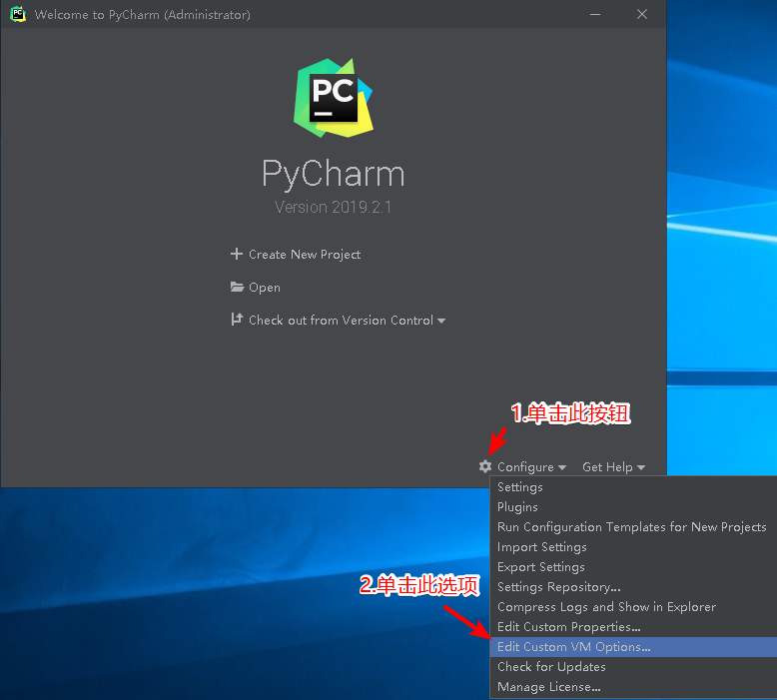Click the Welcome to PyCharm (Administrator) title
The image size is (777, 700).
coord(142,15)
